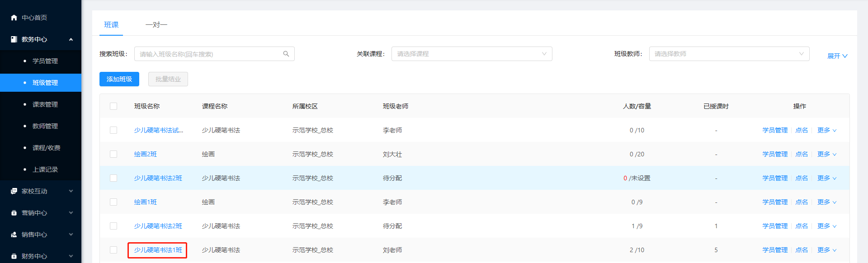Click the 销售中心 sidebar icon
This screenshot has width=868, height=263.
pyautogui.click(x=14, y=235)
